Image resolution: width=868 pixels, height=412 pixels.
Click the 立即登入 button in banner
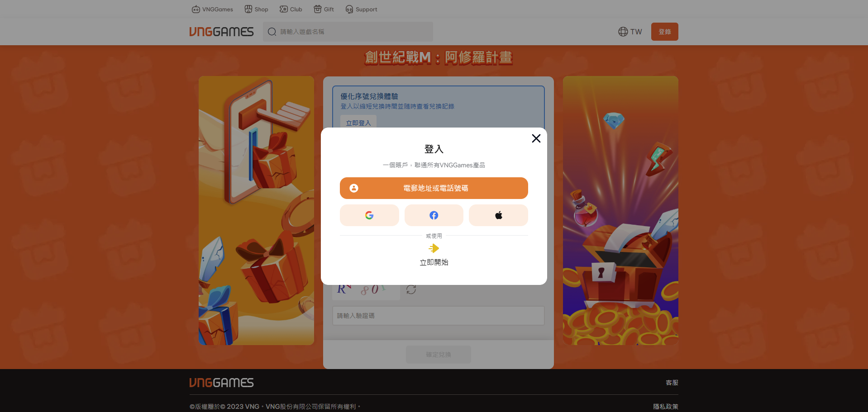(x=358, y=123)
